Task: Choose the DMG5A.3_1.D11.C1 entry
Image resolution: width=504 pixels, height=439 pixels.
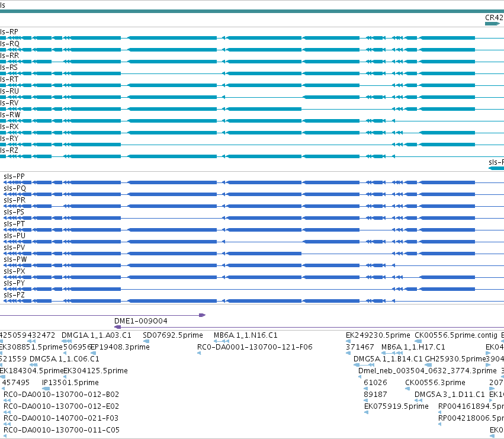Action: (x=450, y=395)
